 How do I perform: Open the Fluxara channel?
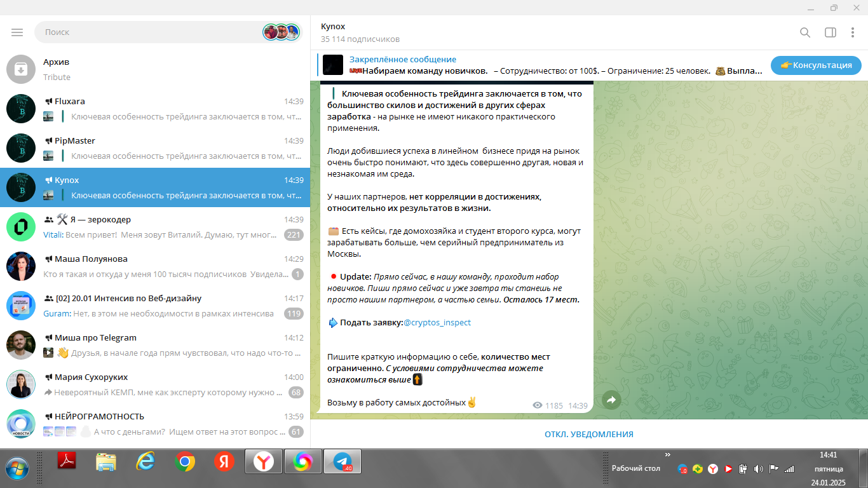155,109
